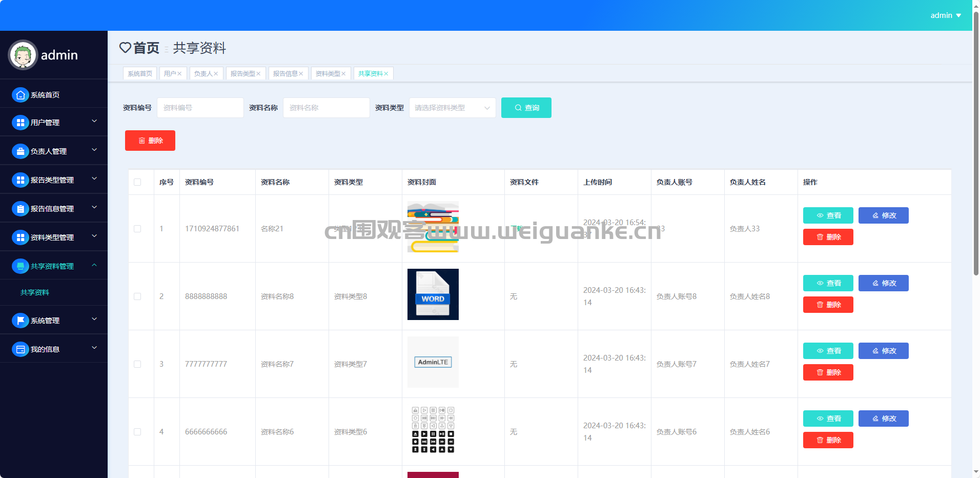Screen dimensions: 980x478
Task: Click the WORD cover thumbnail image
Action: 433,294
